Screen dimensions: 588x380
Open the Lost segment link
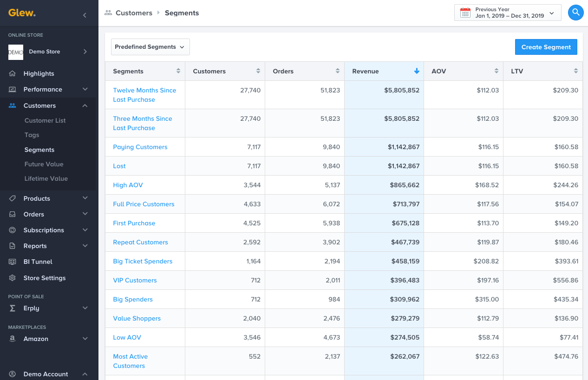coord(119,166)
